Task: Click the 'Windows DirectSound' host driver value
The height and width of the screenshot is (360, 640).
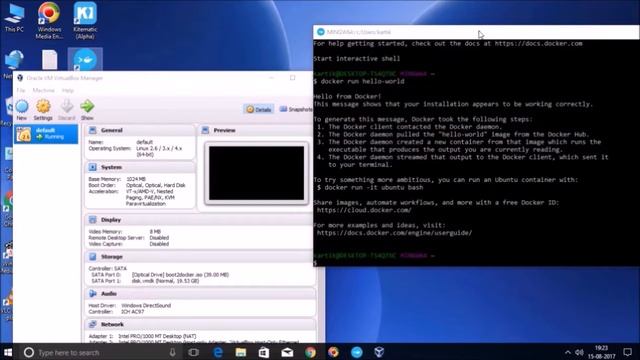Action: click(x=146, y=305)
